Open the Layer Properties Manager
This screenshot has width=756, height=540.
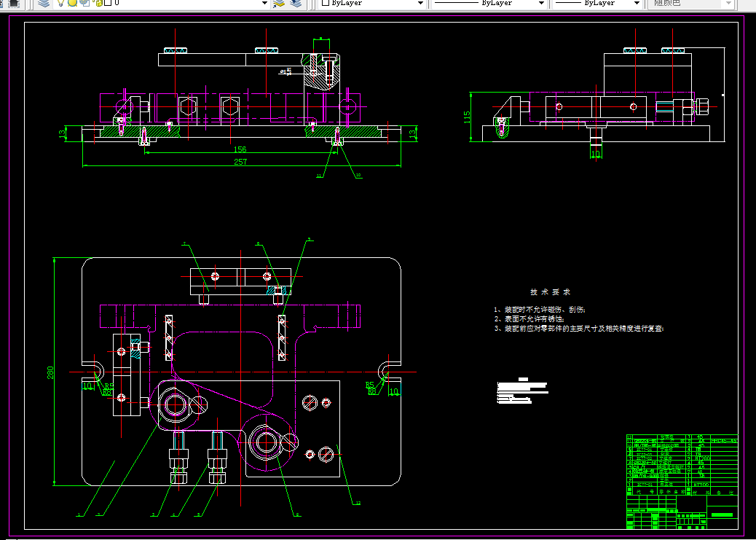[44, 3]
